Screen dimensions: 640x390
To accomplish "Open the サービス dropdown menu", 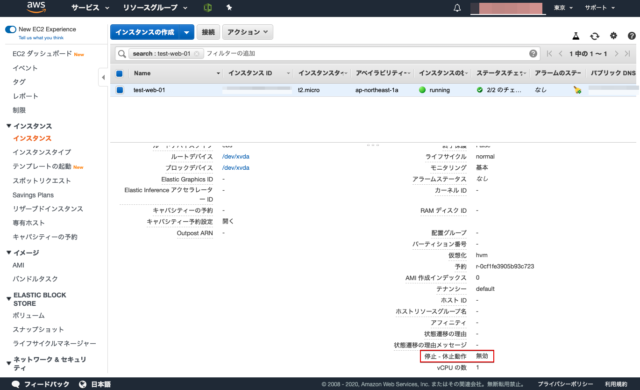I will tap(90, 8).
